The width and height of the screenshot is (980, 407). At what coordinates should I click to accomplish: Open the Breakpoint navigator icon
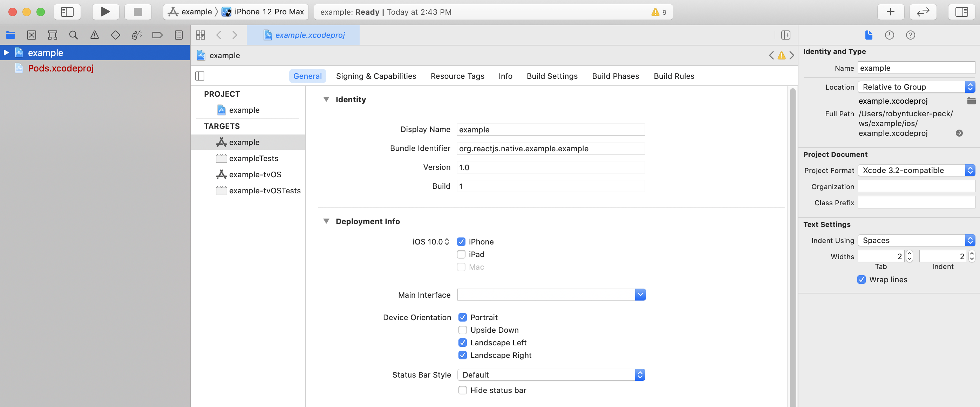coord(157,35)
